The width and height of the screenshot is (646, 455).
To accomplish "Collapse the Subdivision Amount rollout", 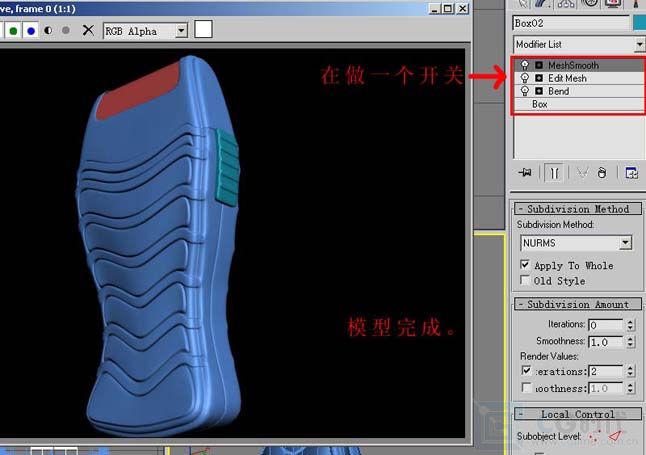I will 578,304.
